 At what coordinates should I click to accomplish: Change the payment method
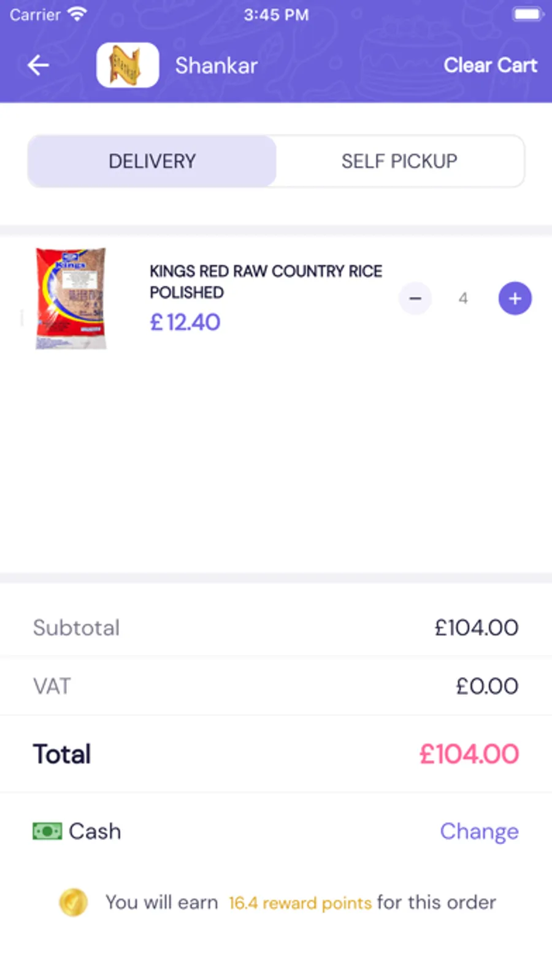(479, 831)
